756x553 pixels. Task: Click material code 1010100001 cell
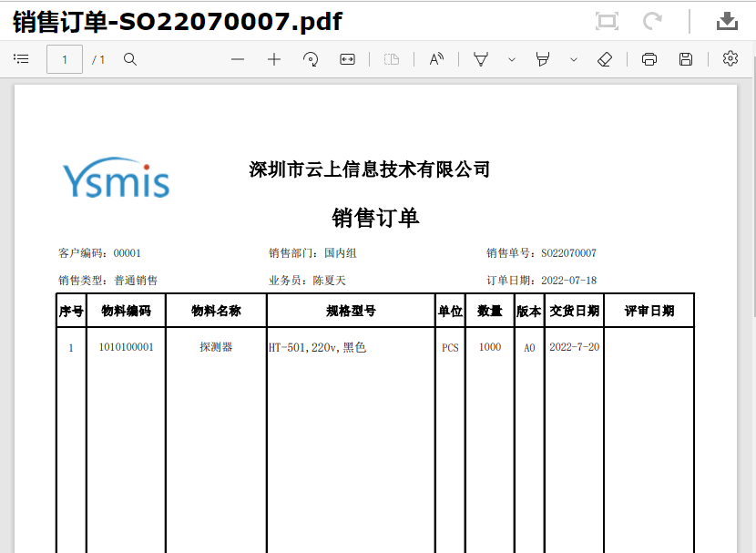click(x=127, y=347)
